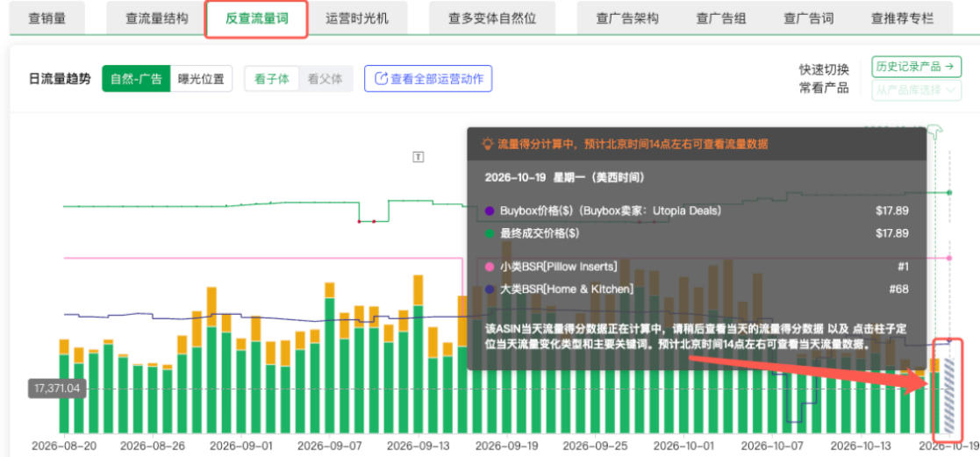Click the first bar above the 2026-08-20 label
980x457 pixels.
[64, 386]
